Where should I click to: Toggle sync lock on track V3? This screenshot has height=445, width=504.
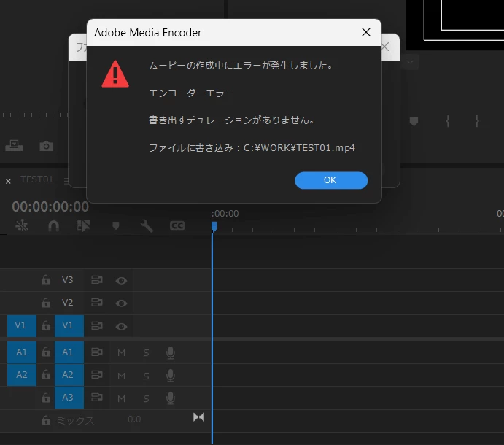point(97,279)
